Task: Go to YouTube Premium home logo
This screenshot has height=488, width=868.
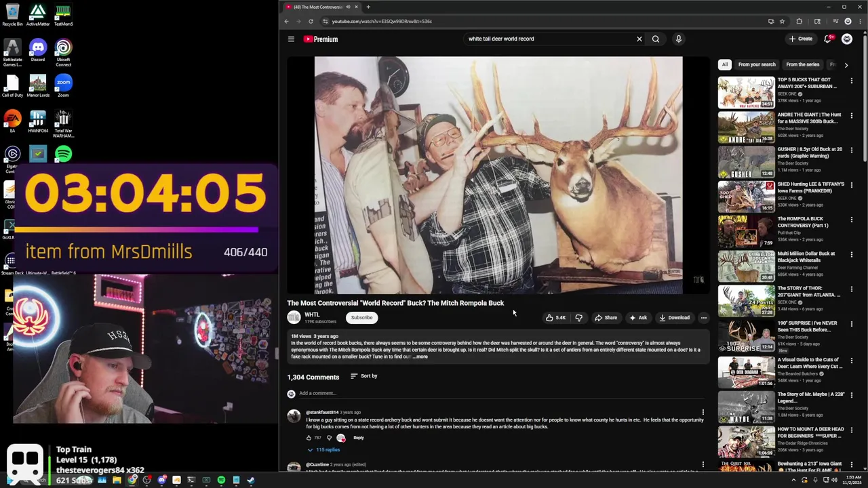Action: tap(321, 39)
